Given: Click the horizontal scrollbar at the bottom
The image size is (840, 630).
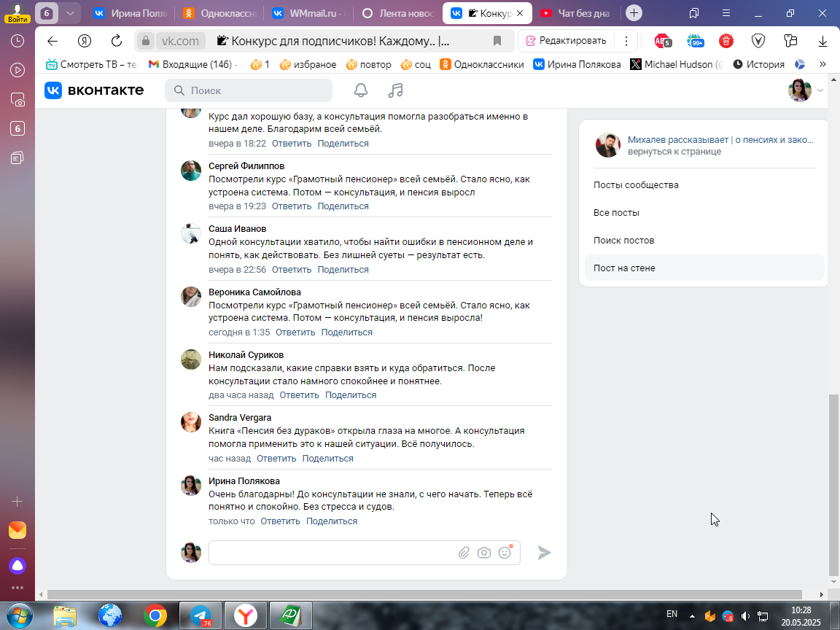Looking at the screenshot, I should tap(424, 595).
